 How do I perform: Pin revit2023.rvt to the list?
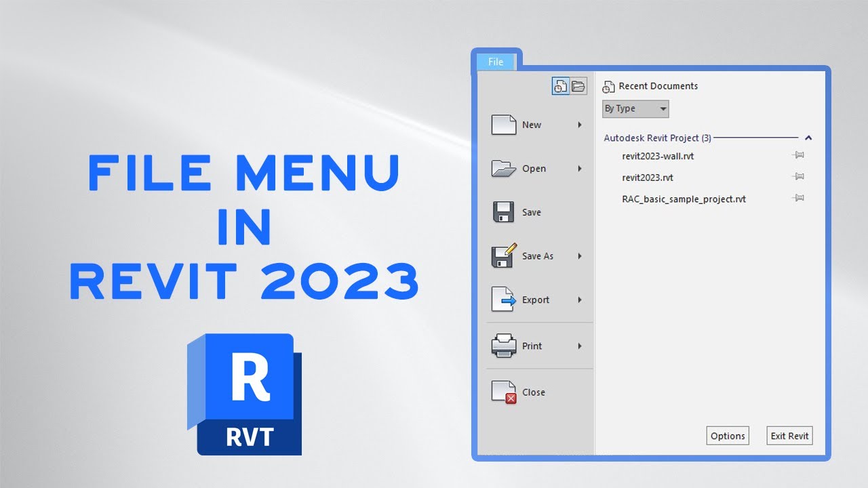pos(799,177)
